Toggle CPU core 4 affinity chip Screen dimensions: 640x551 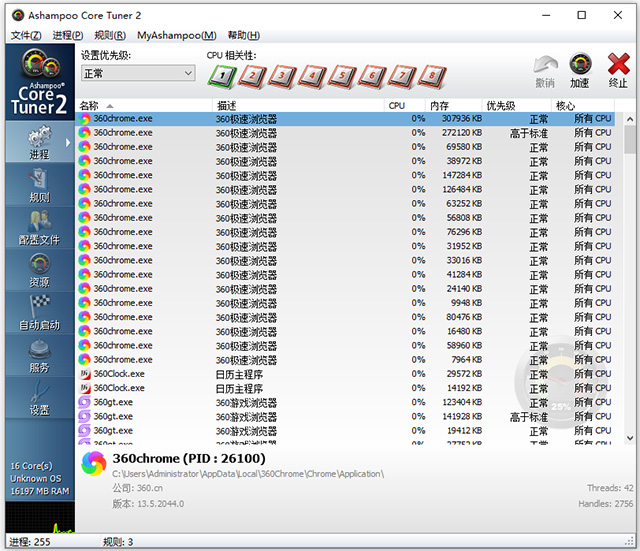[x=312, y=76]
